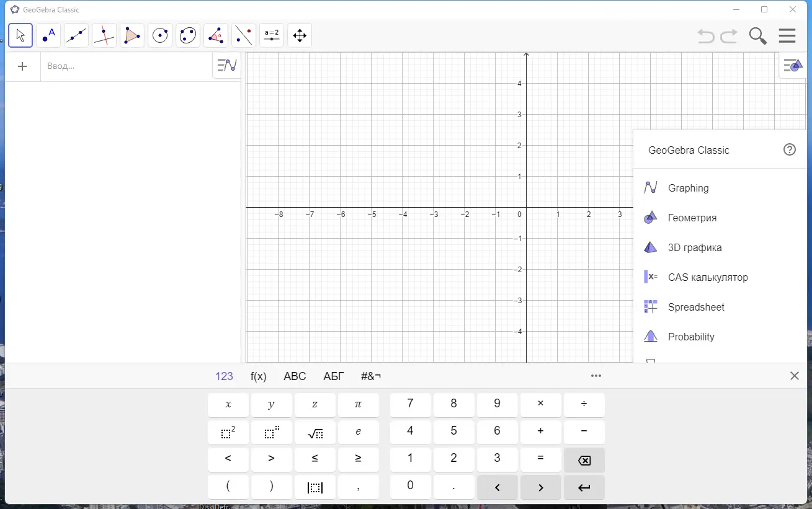
Task: Switch keyboard to f(x) tab
Action: point(259,376)
